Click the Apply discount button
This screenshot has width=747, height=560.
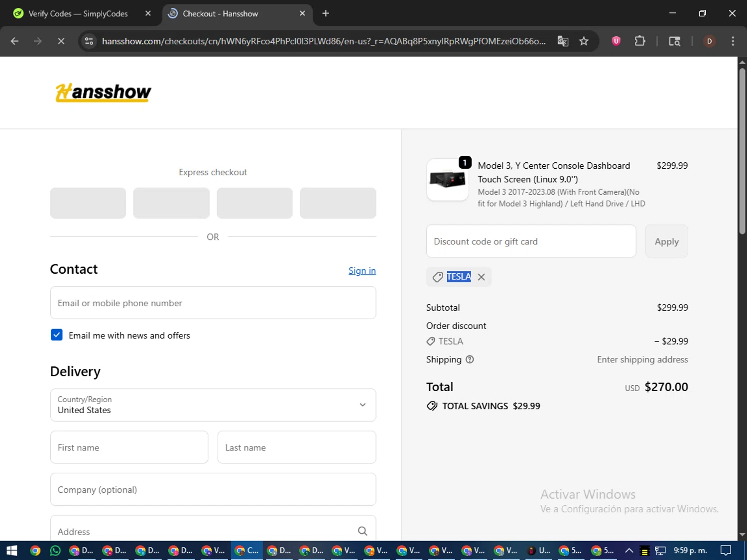click(666, 241)
